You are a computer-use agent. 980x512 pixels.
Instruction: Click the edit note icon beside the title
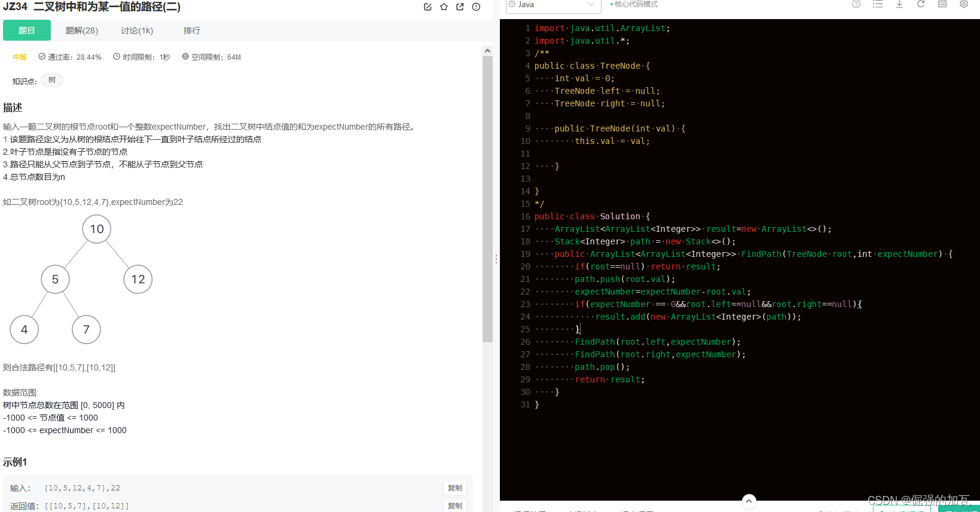pos(428,7)
